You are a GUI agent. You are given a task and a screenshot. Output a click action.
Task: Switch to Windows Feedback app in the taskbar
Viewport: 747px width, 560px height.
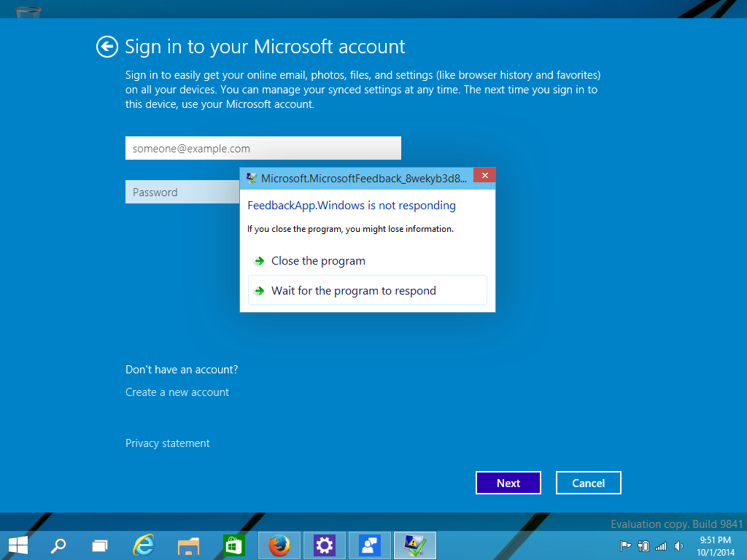(370, 545)
